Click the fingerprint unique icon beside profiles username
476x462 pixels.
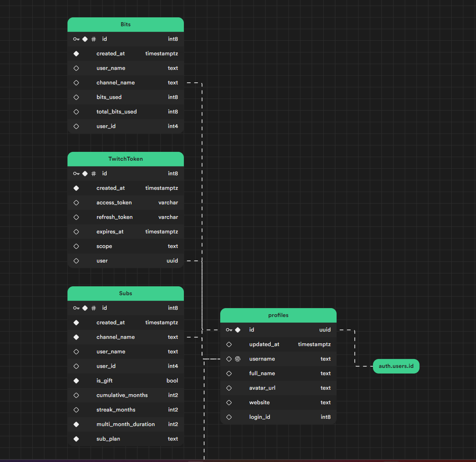pyautogui.click(x=238, y=359)
